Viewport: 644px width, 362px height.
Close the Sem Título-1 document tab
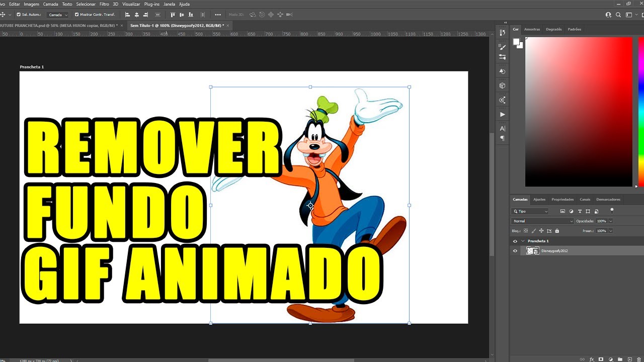tap(228, 25)
